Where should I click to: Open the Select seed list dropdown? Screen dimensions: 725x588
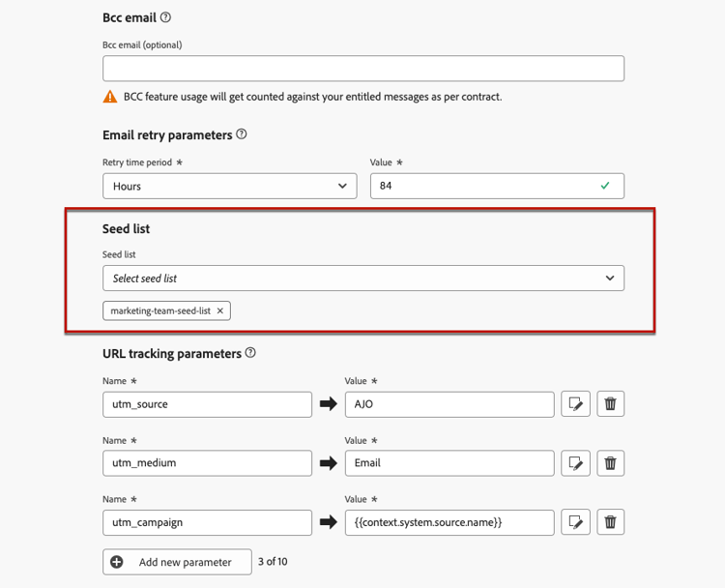click(362, 279)
